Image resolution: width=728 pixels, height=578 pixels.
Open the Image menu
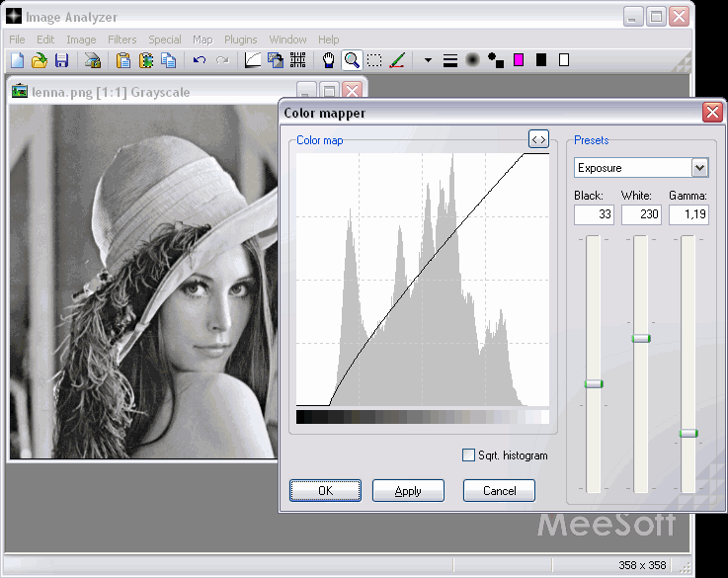pyautogui.click(x=81, y=40)
